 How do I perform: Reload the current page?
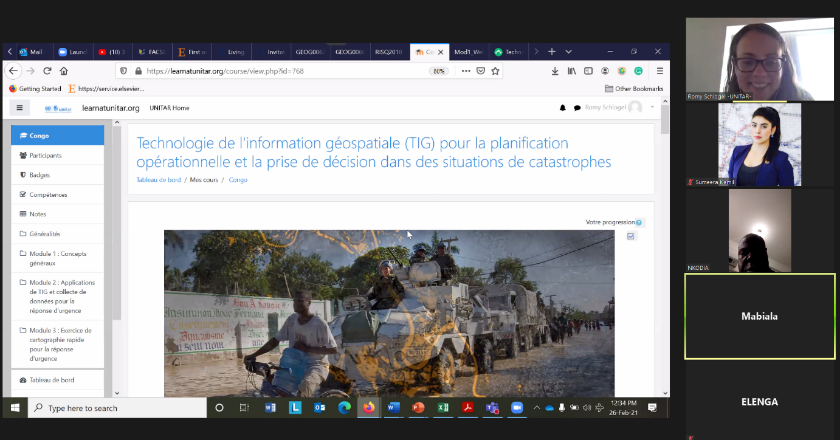[x=46, y=71]
